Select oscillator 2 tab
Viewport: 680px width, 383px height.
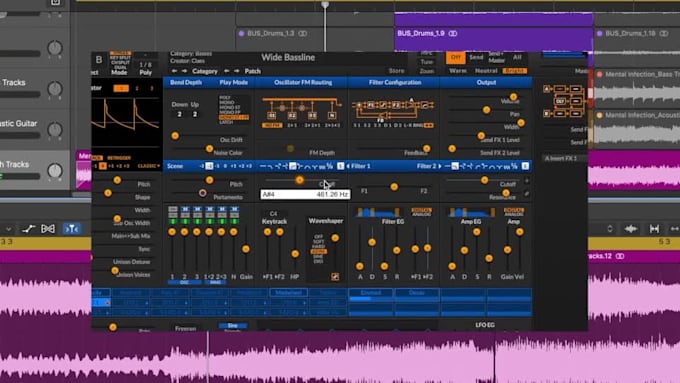coord(137,88)
